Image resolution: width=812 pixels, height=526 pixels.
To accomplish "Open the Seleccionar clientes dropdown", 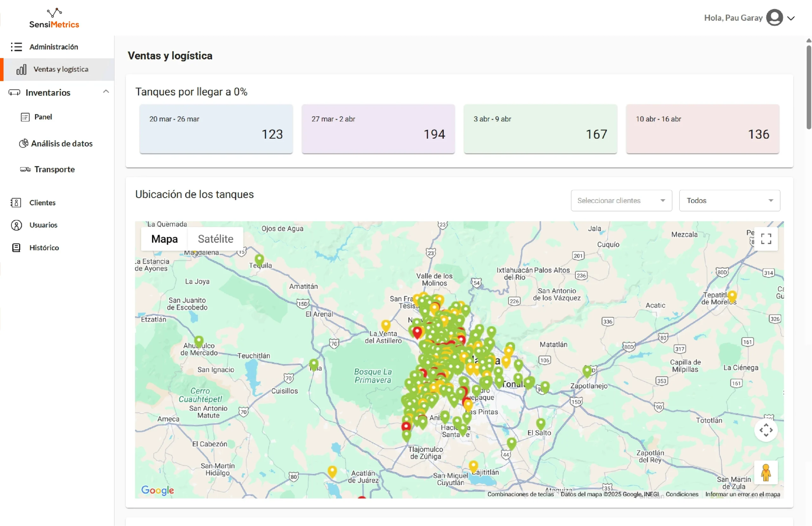I will (x=621, y=201).
